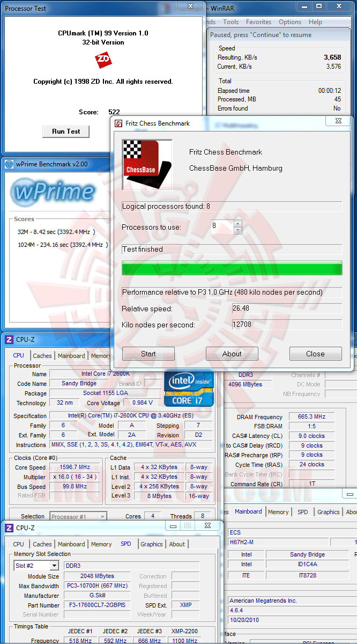Click the Max Bandwidth PC3-10700H value
The height and width of the screenshot is (644, 357).
(97, 586)
